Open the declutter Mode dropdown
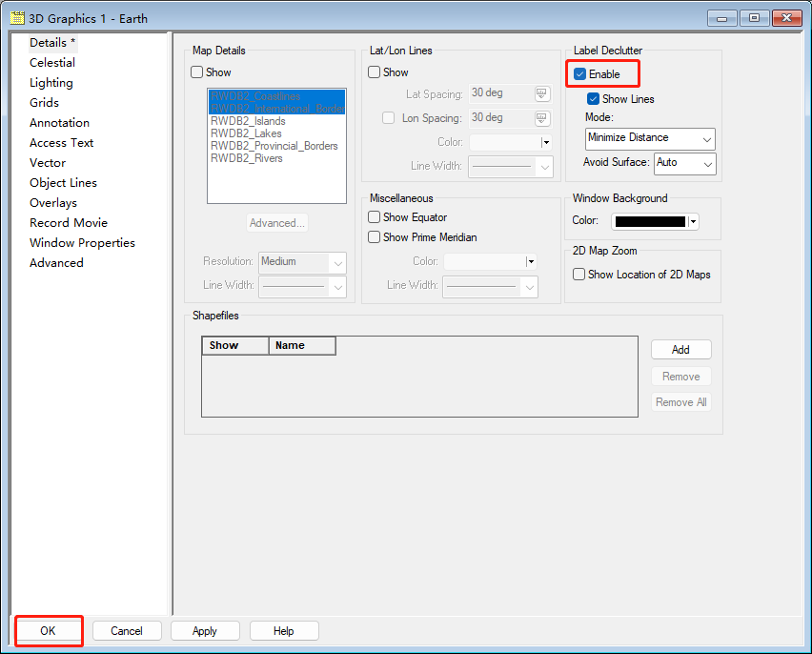812x654 pixels. 650,138
